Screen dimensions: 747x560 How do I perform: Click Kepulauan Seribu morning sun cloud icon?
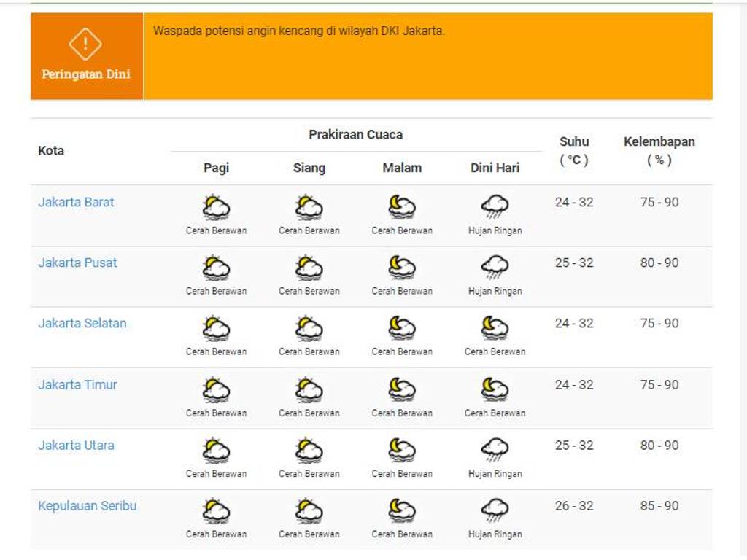(216, 511)
